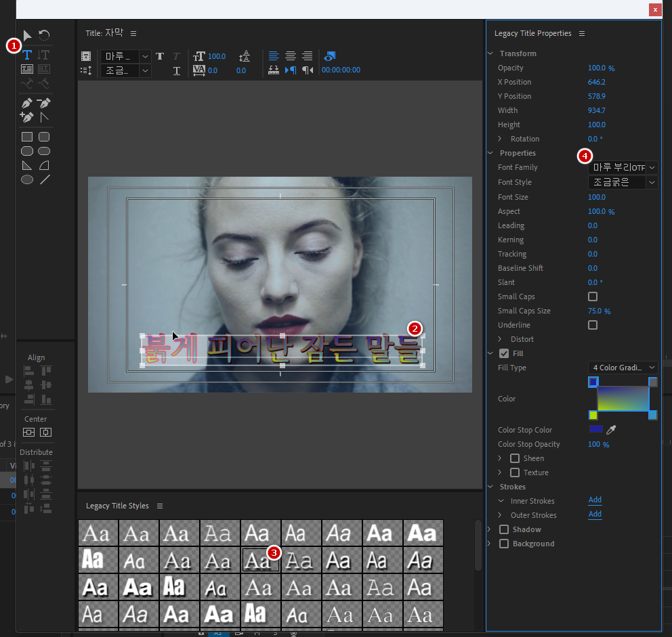The width and height of the screenshot is (672, 637).
Task: Add an Inner Stroke
Action: pyautogui.click(x=595, y=500)
